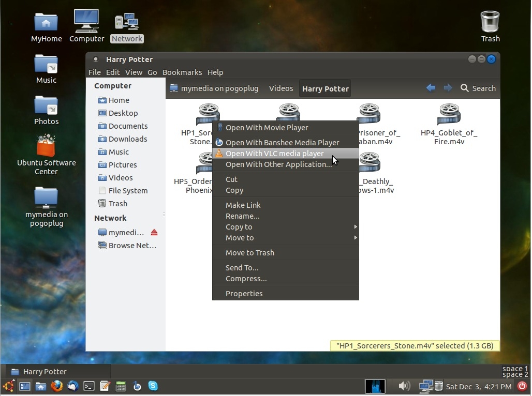The width and height of the screenshot is (532, 396).
Task: Select Copy in the context menu
Action: pyautogui.click(x=285, y=190)
